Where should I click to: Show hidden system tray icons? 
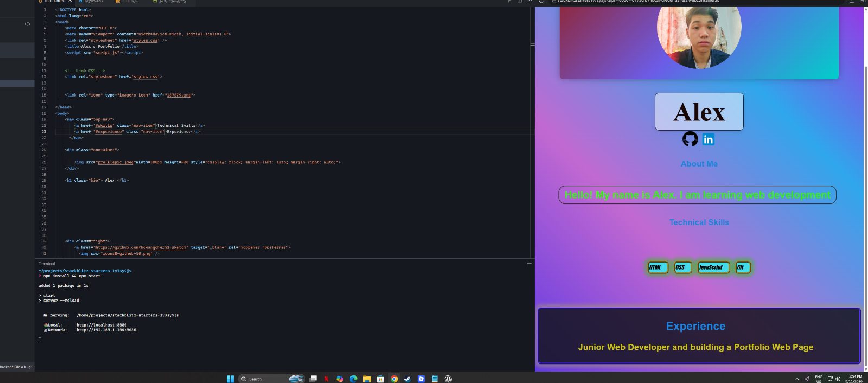tap(797, 379)
